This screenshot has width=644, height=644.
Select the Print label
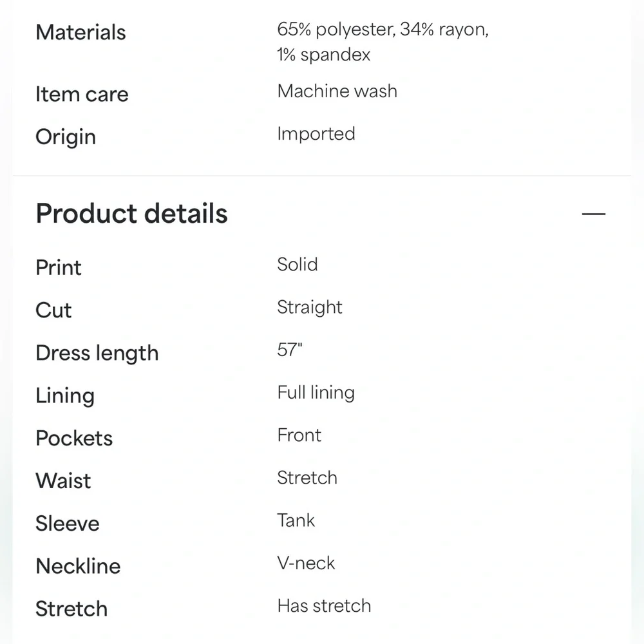[59, 267]
